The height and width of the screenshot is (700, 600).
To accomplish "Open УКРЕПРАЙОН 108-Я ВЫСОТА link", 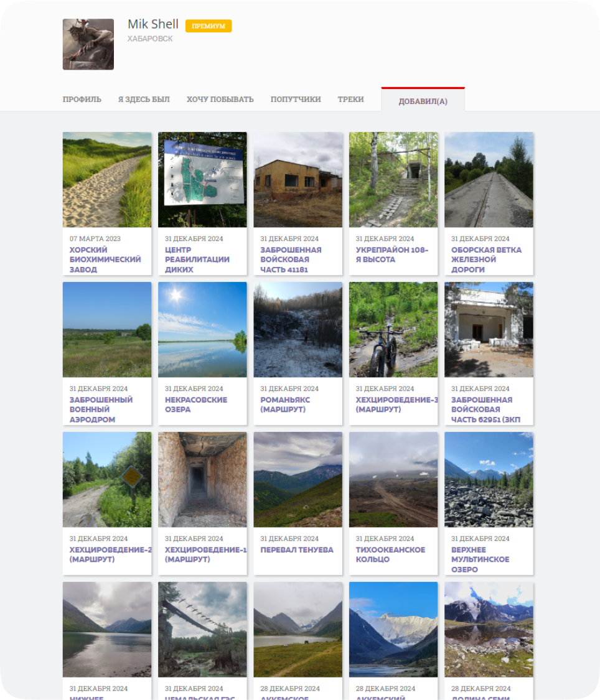I will pos(391,254).
